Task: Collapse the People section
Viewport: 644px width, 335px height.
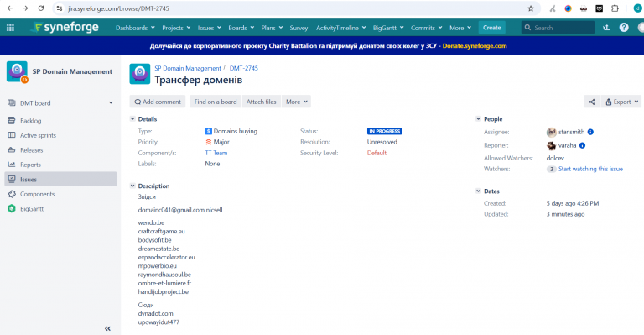Action: [x=478, y=118]
